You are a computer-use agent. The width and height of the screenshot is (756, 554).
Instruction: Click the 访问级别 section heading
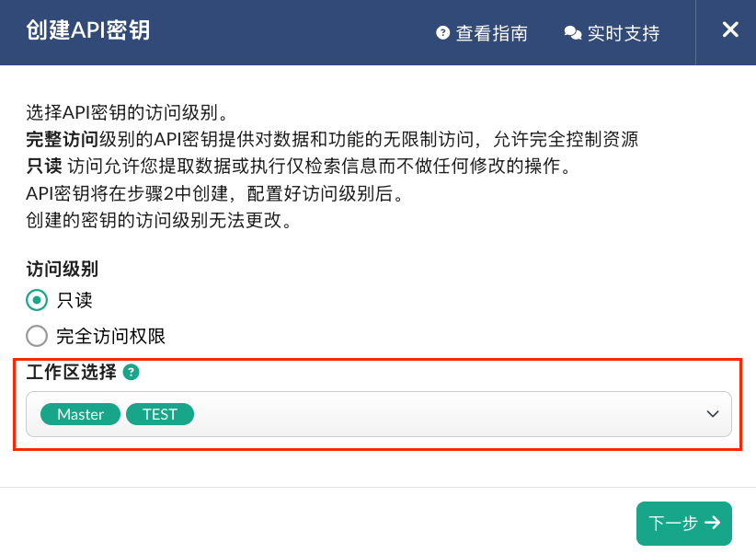(x=63, y=269)
